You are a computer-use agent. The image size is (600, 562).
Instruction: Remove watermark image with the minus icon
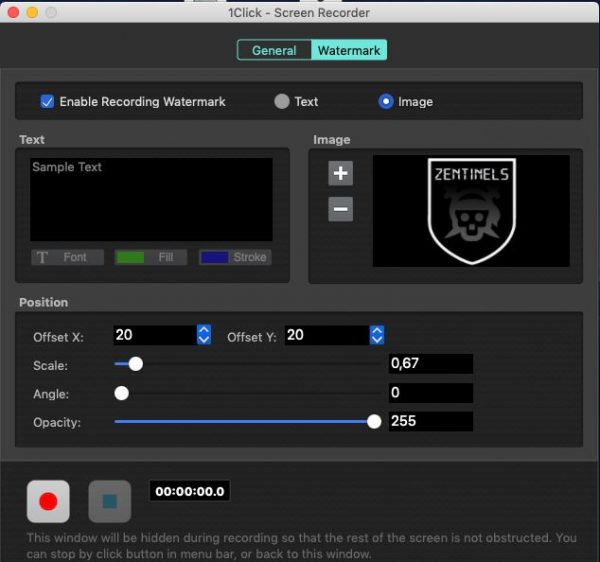pyautogui.click(x=340, y=209)
